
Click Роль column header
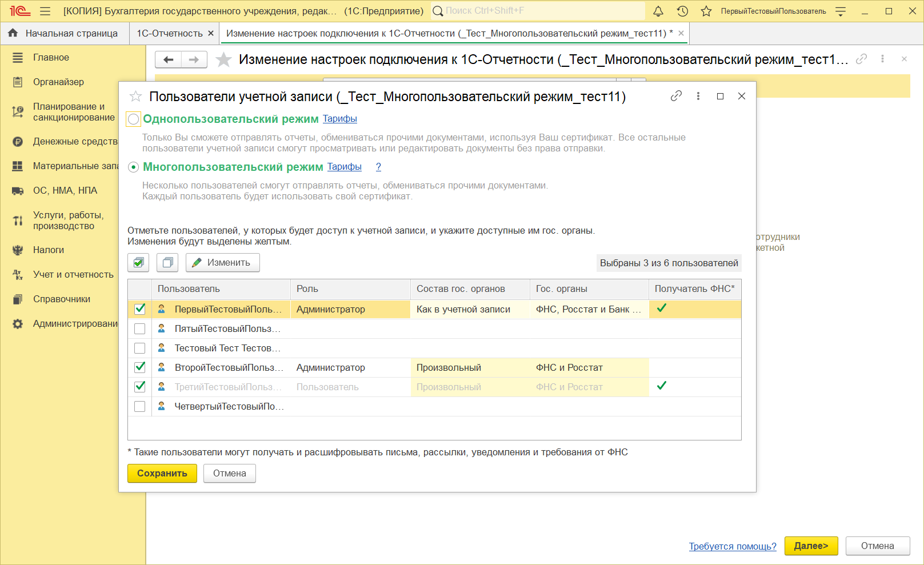[350, 288]
